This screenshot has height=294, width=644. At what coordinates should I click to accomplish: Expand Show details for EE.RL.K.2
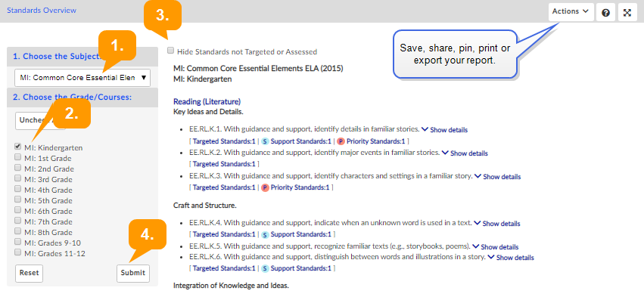tap(465, 153)
